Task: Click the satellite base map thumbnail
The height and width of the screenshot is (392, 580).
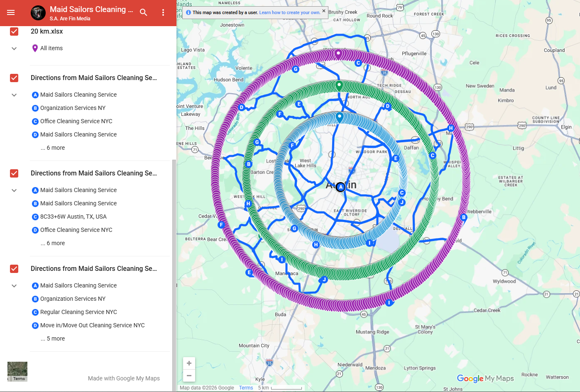Action: point(17,371)
